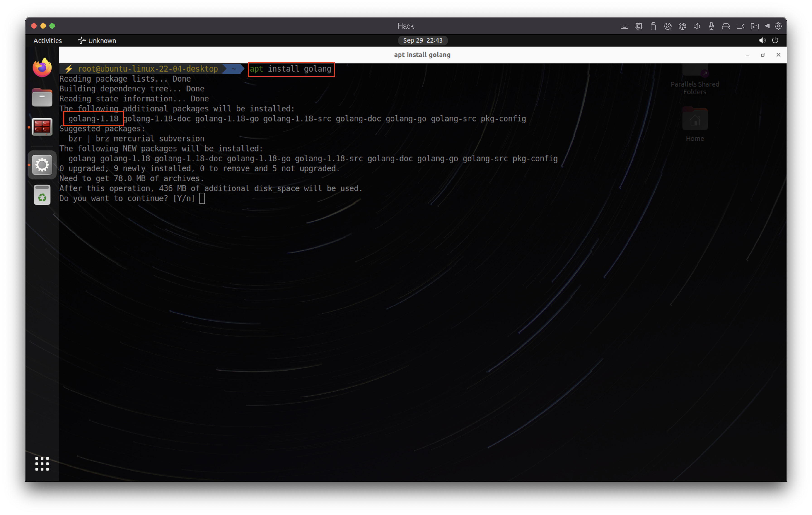Open Ubuntu system menu via power icon
The width and height of the screenshot is (812, 515).
[x=775, y=41]
